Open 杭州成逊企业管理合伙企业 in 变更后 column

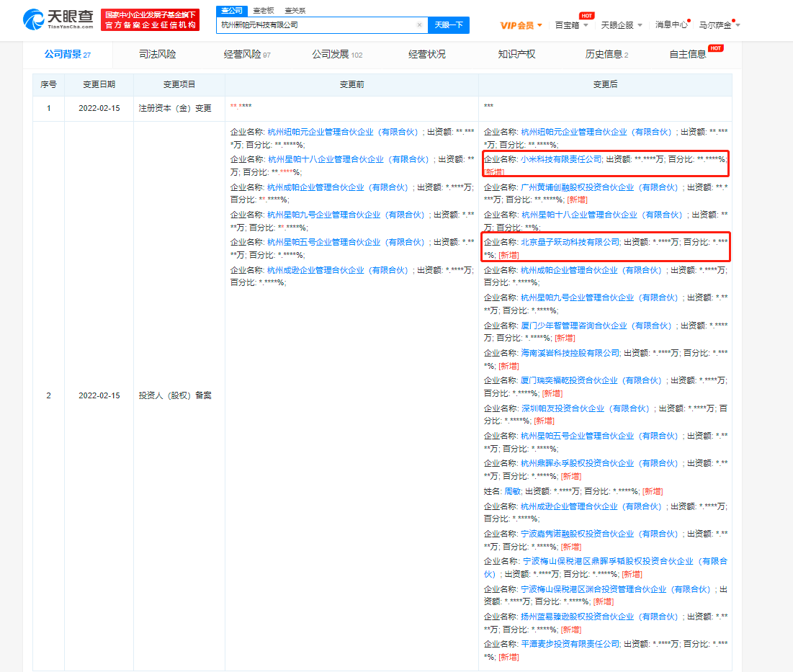tap(591, 506)
